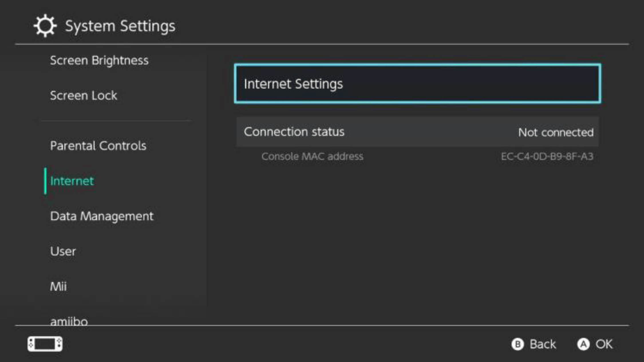Click the MAC address value EC-C4-0D-B9-8F-A3
The image size is (644, 362).
point(547,156)
